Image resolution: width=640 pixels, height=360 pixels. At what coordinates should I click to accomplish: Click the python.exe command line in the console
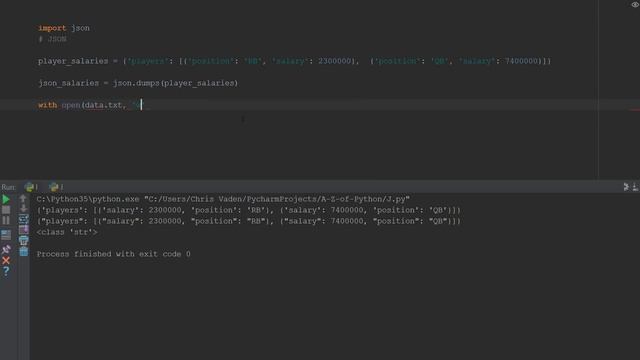click(x=223, y=199)
